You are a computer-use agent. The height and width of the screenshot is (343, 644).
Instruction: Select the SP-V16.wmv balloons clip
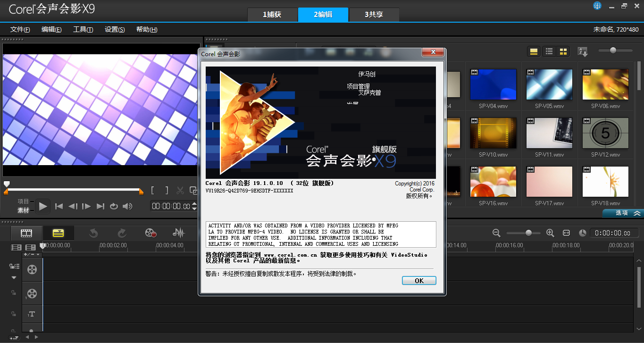tap(493, 182)
